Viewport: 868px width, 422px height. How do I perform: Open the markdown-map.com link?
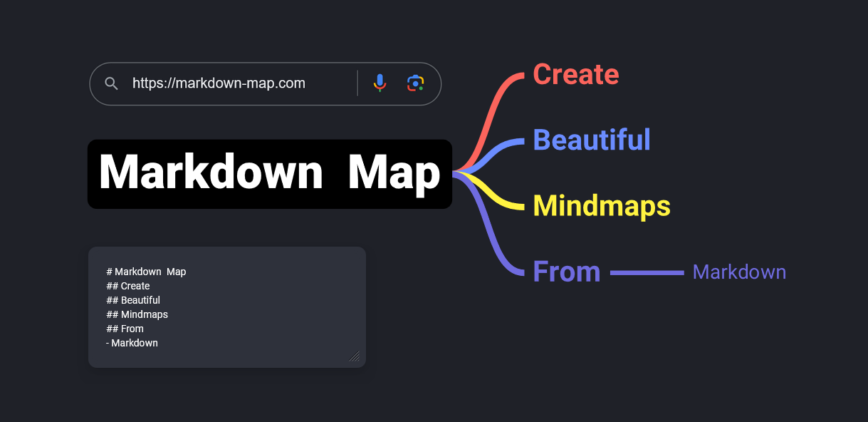point(218,83)
